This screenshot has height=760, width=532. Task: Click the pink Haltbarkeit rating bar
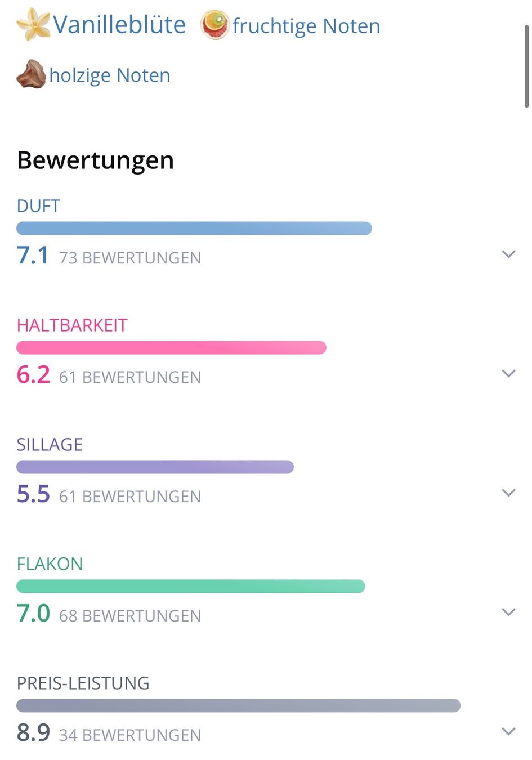(x=171, y=347)
